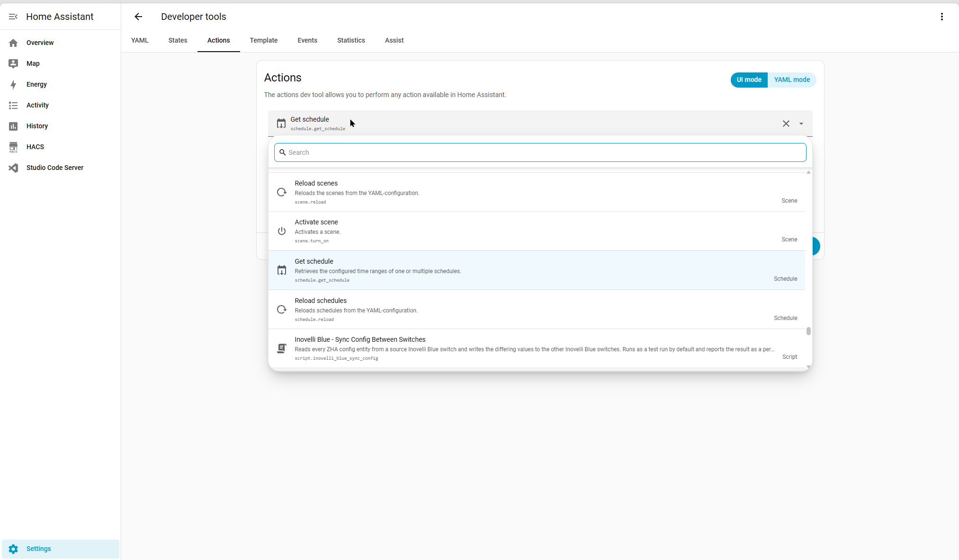Click the schedule.reload service id text
Screen dimensions: 959x560
point(314,320)
